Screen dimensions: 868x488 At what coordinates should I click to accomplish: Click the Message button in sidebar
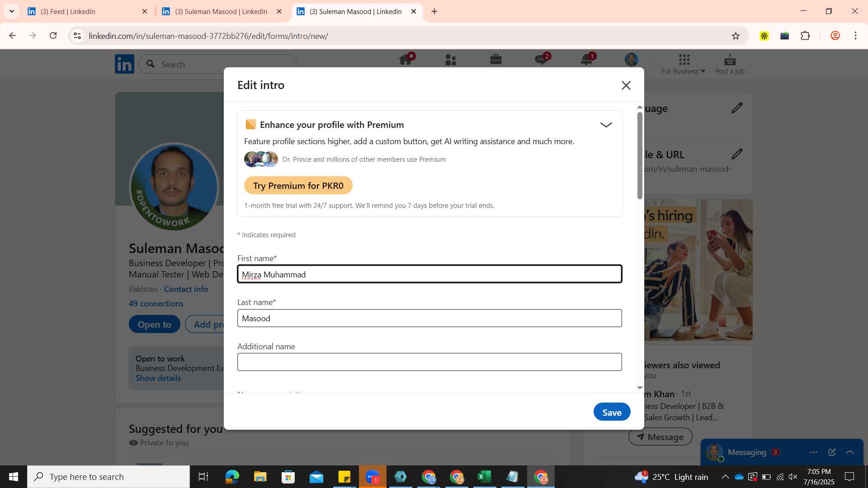[x=660, y=437]
